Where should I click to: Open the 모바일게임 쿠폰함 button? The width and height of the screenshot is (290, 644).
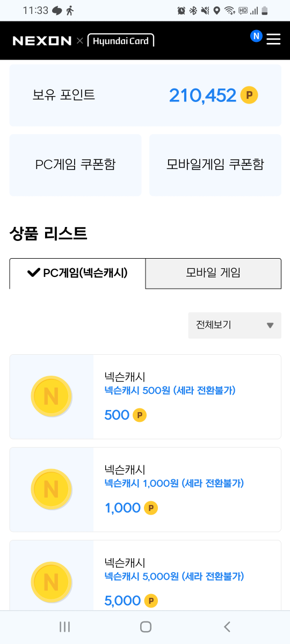coord(215,165)
